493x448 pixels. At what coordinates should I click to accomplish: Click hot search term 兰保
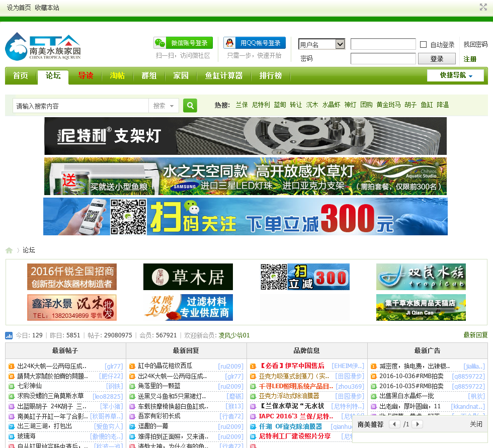[242, 105]
